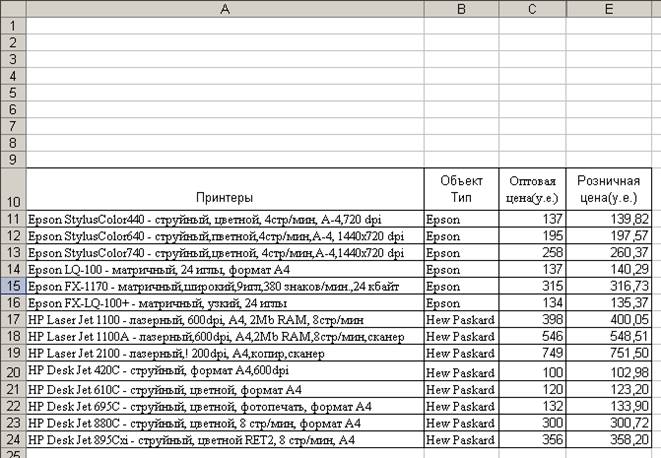This screenshot has width=661, height=458.
Task: Select column B via its header
Action: pyautogui.click(x=461, y=8)
